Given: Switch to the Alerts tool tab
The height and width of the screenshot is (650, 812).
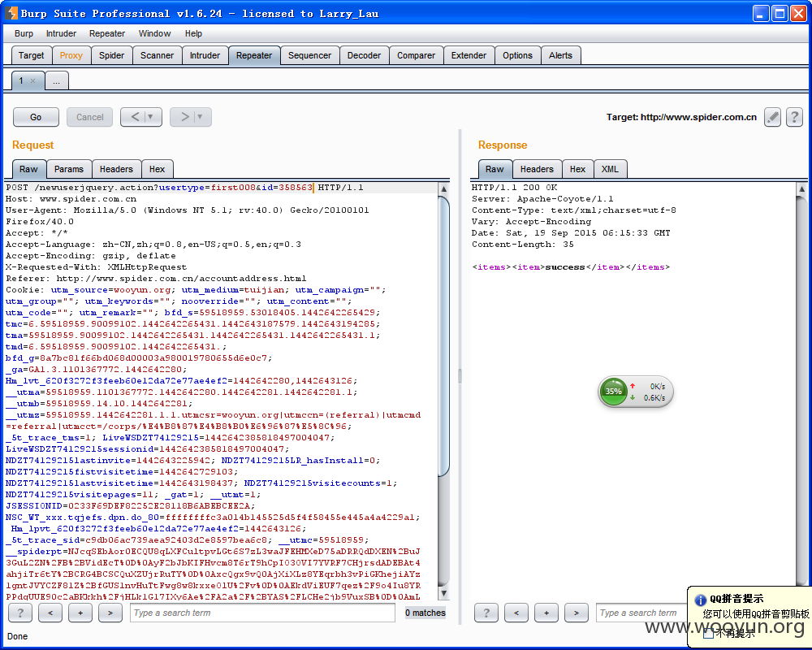Looking at the screenshot, I should 560,55.
